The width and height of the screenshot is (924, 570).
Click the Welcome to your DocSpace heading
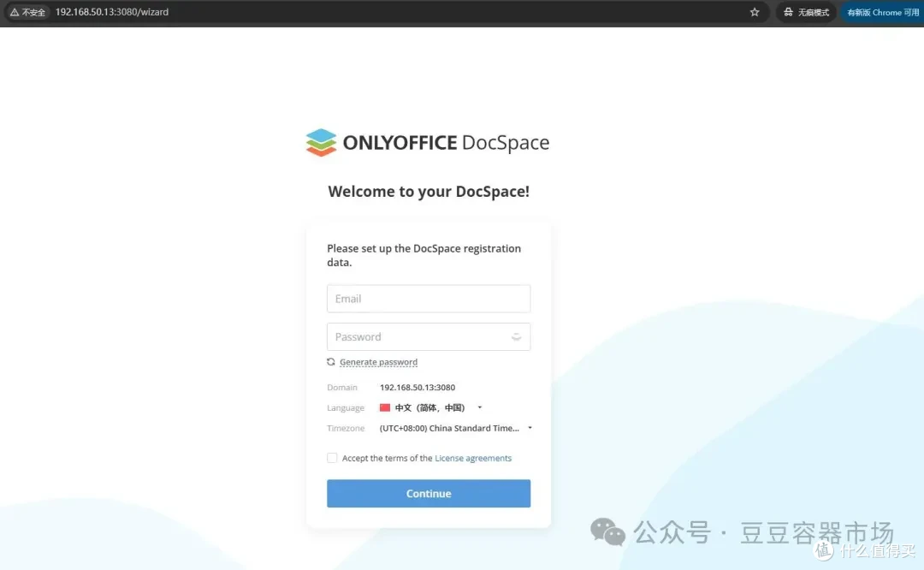pyautogui.click(x=429, y=192)
